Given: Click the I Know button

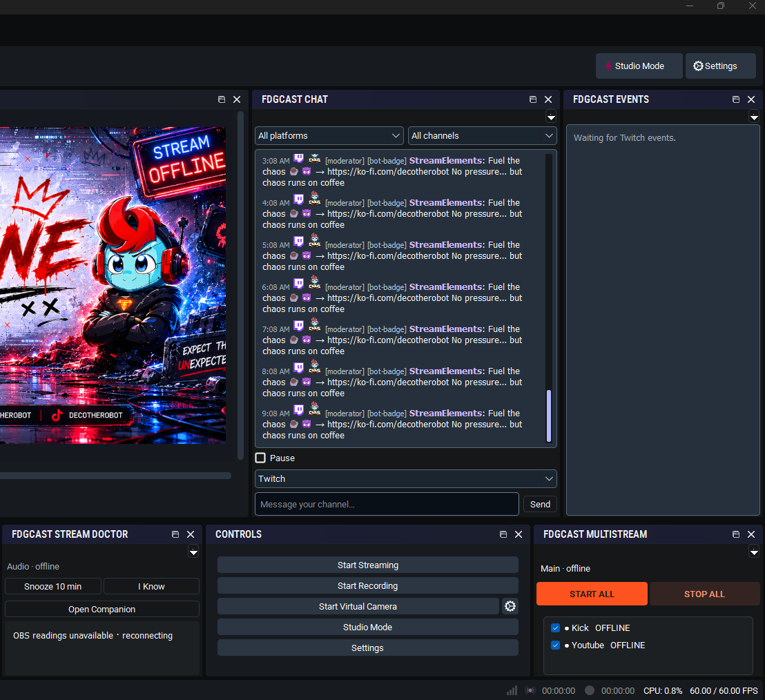Looking at the screenshot, I should pyautogui.click(x=151, y=586).
